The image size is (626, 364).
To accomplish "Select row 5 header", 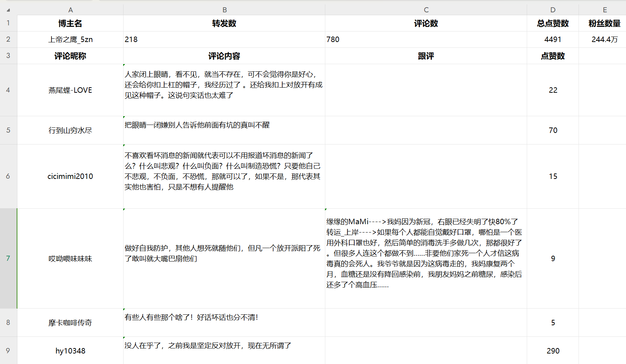I will (8, 130).
